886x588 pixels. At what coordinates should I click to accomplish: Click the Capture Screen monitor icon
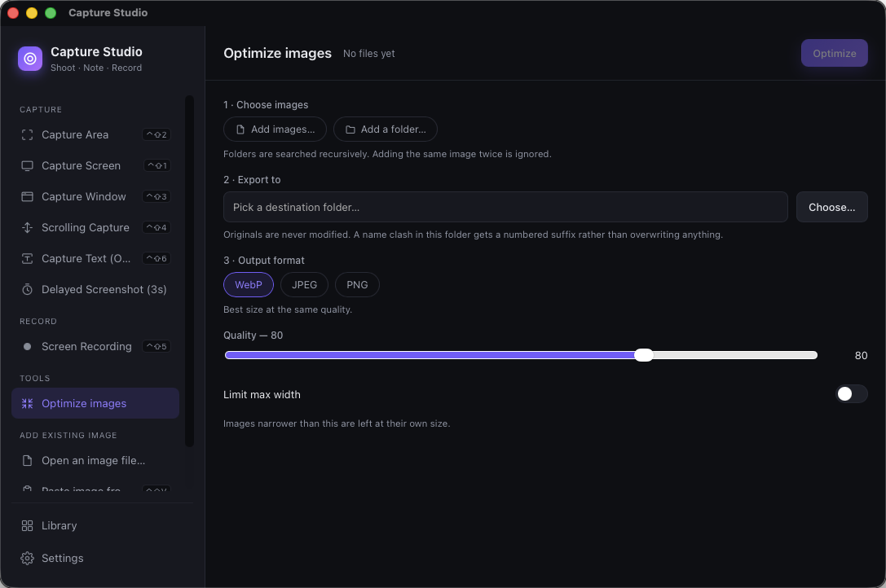27,166
